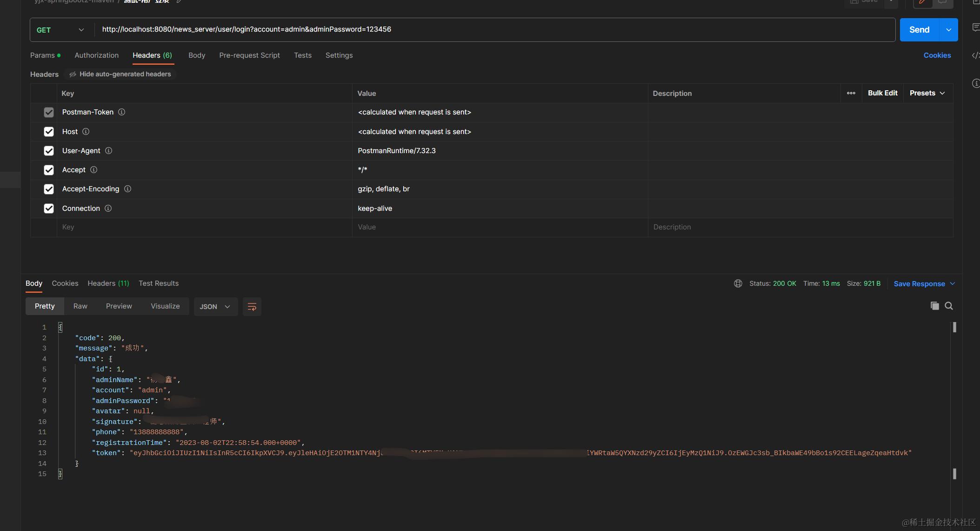Screen dimensions: 980x531
Task: Open the JSON format dropdown
Action: 215,307
